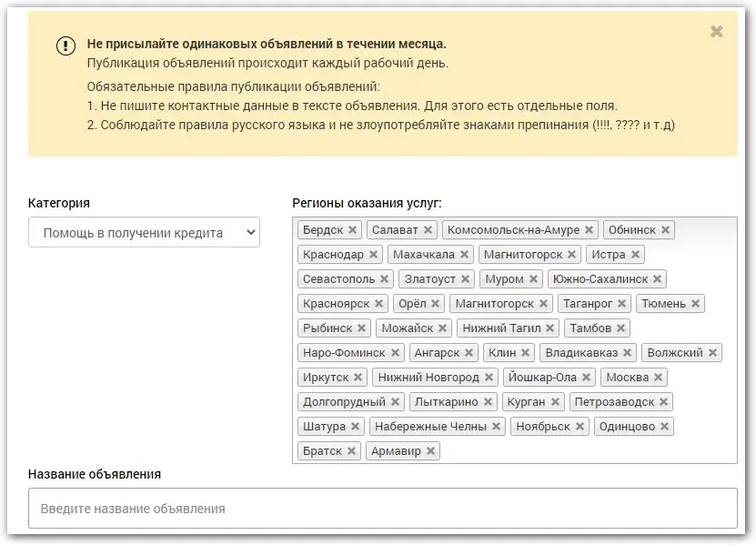Remove the Набережные Челны tag
756x545 pixels.
[x=496, y=427]
